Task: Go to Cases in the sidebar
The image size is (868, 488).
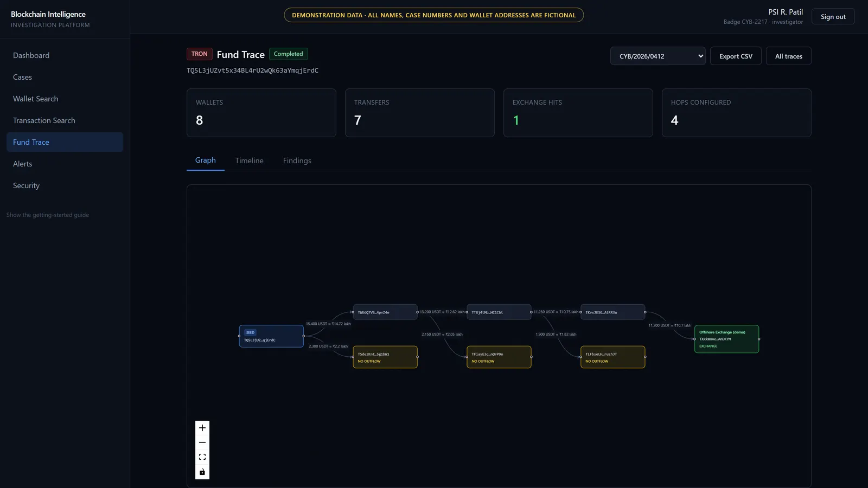Action: [x=65, y=77]
